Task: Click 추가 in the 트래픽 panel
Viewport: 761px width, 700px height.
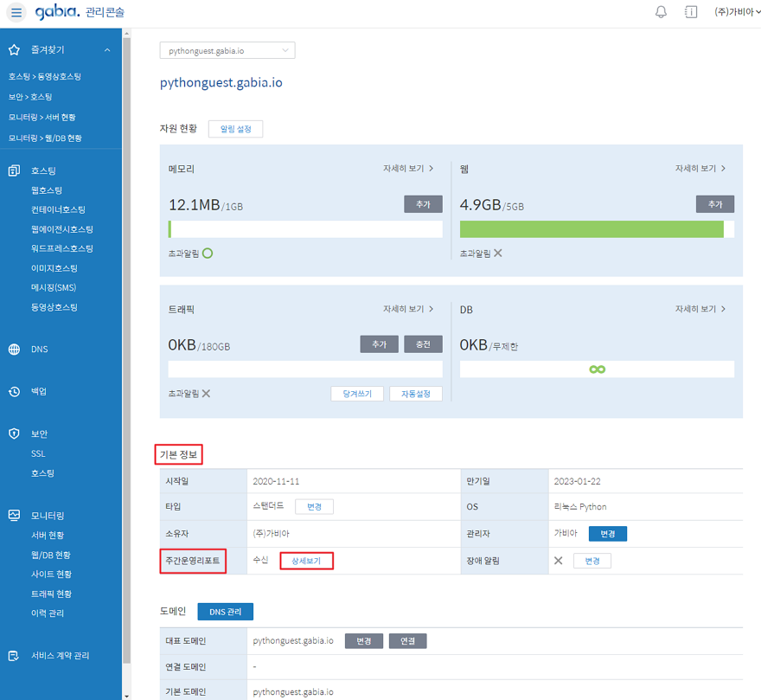Action: tap(379, 344)
